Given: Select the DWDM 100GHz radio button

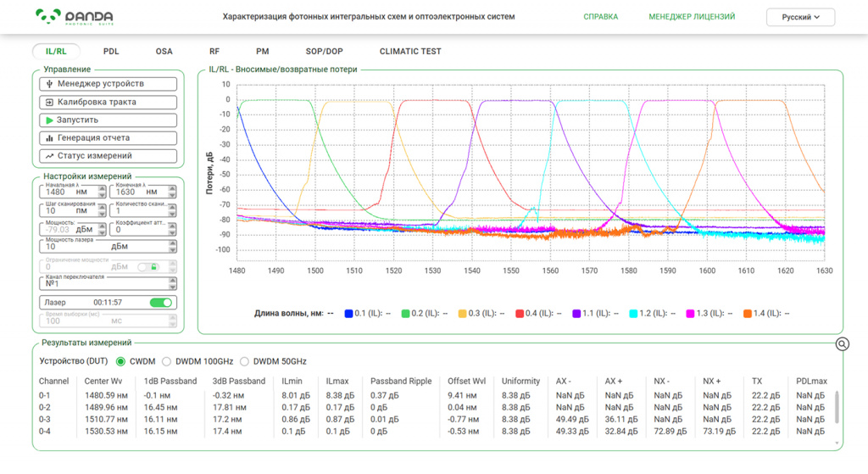Looking at the screenshot, I should click(167, 361).
